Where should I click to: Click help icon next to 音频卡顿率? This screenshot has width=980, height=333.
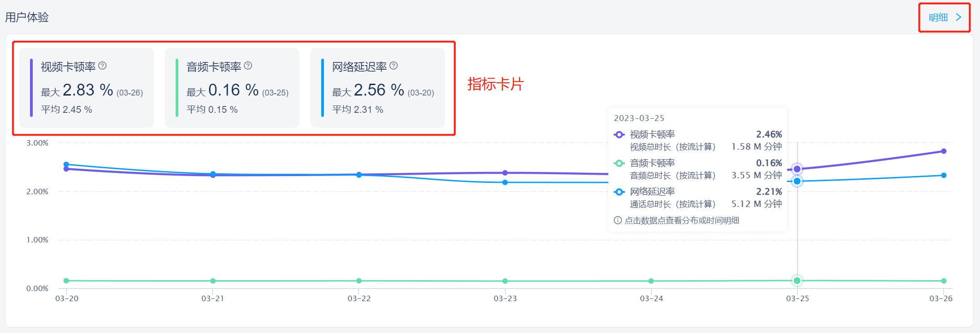[x=248, y=66]
